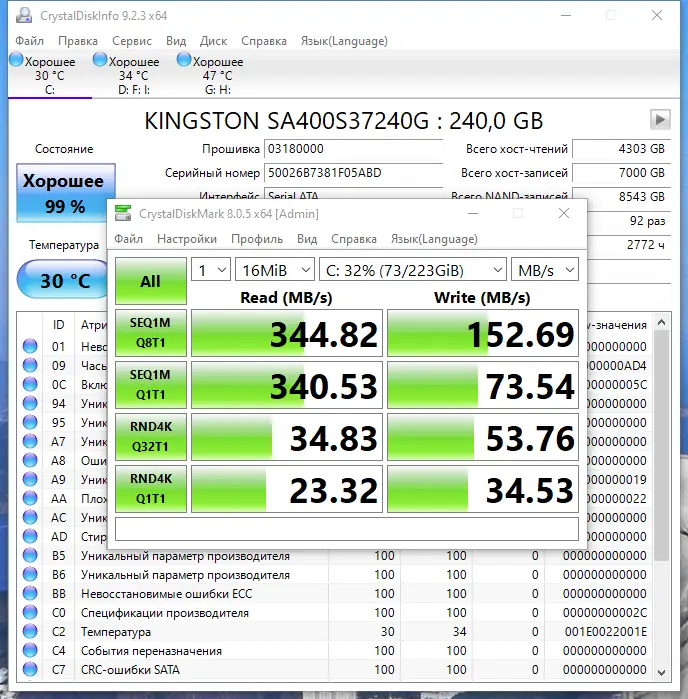Click the next disk arrow button
This screenshot has width=688, height=699.
pyautogui.click(x=660, y=119)
